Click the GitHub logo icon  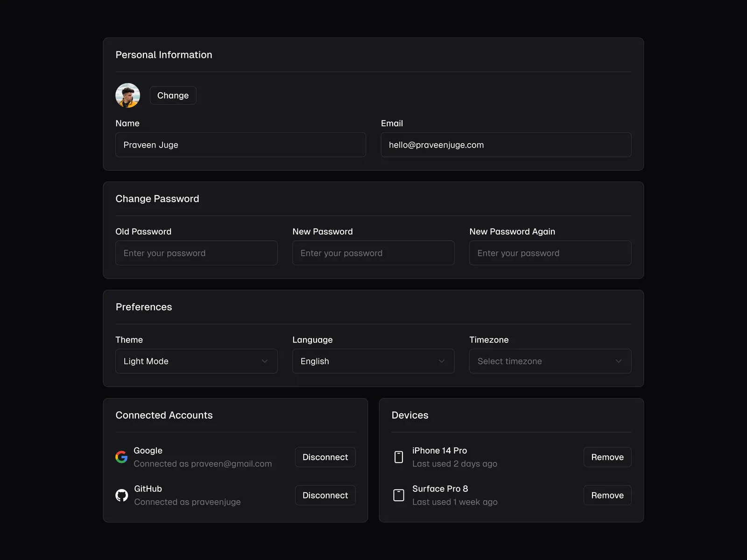coord(121,495)
